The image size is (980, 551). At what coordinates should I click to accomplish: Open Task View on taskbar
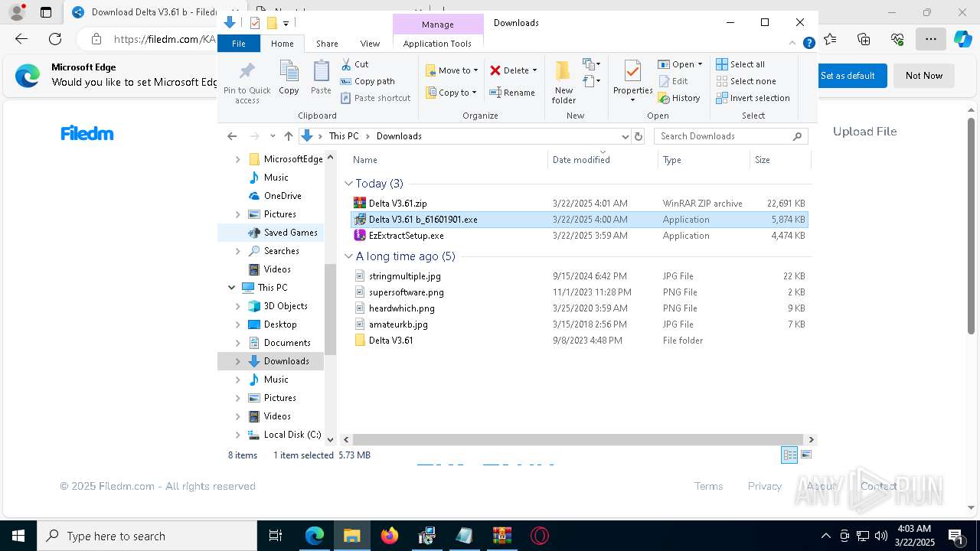click(276, 536)
